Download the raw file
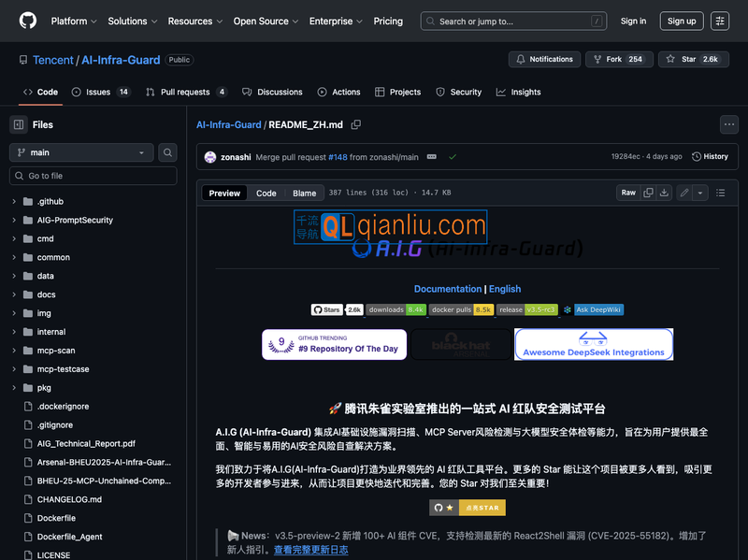Image resolution: width=748 pixels, height=560 pixels. [664, 193]
